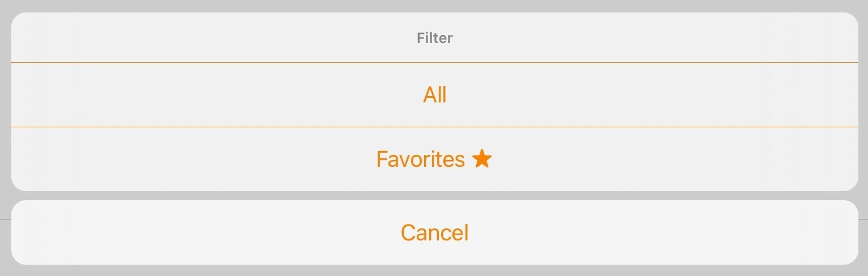Close the Filter action sheet using Cancel
The width and height of the screenshot is (868, 276).
pos(434,232)
